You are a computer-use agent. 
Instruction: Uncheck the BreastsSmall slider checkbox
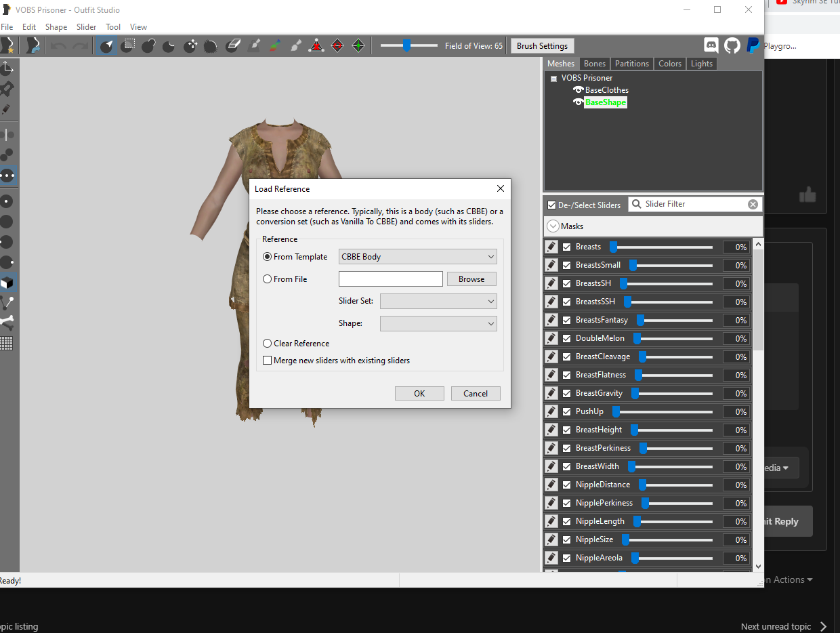(x=567, y=265)
